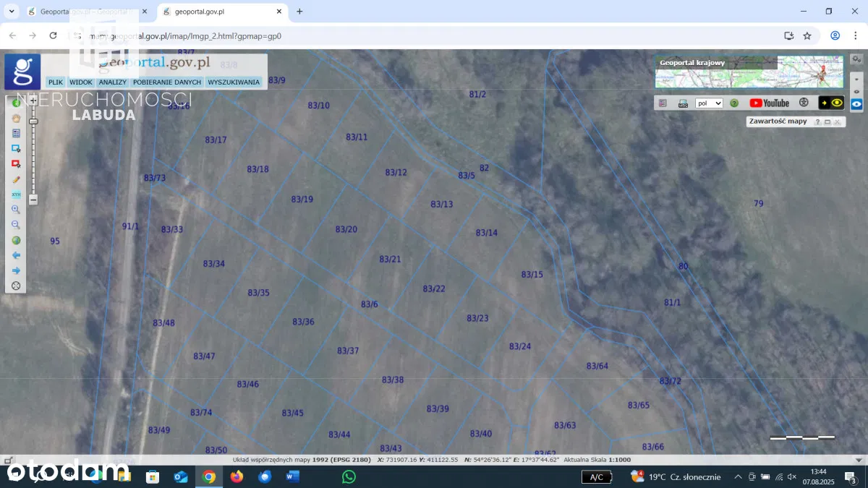The width and height of the screenshot is (868, 488).
Task: Open the green help question mark
Action: 734,103
